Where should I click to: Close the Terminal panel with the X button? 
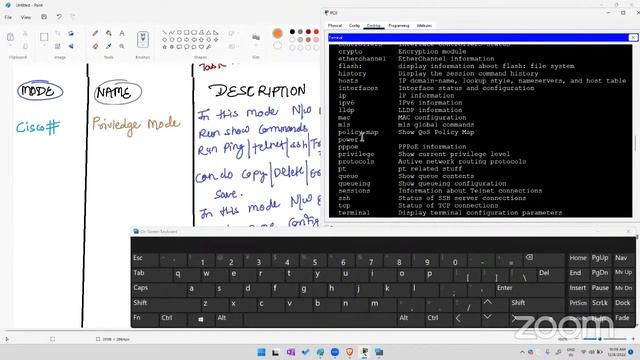pos(633,38)
